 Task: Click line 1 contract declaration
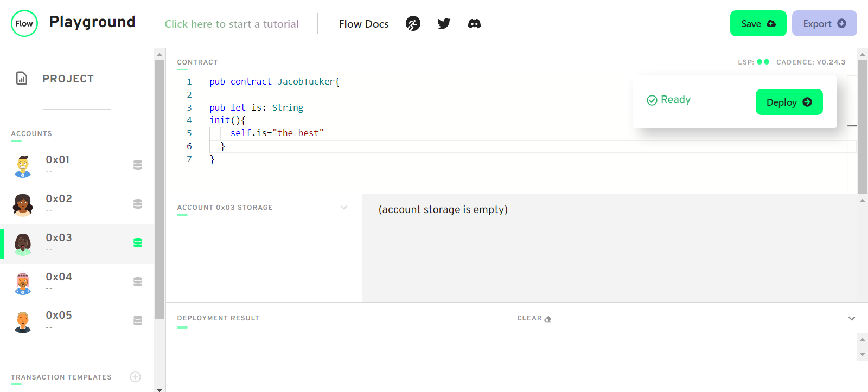[275, 81]
